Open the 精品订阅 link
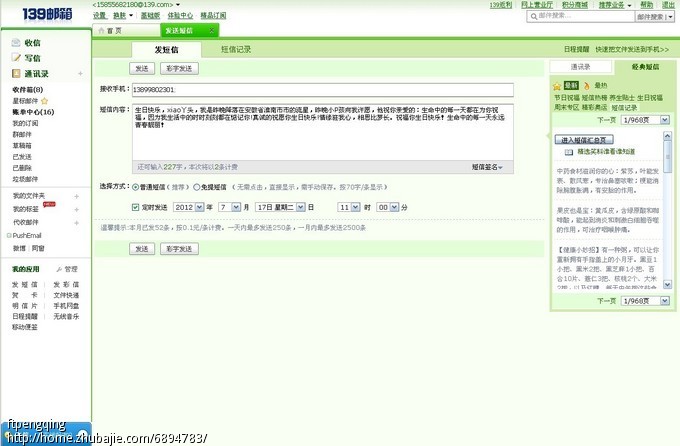This screenshot has height=446, width=680. click(x=213, y=15)
